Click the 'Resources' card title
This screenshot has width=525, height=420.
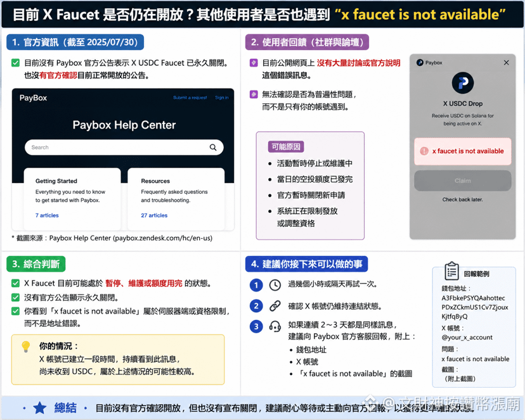click(155, 181)
